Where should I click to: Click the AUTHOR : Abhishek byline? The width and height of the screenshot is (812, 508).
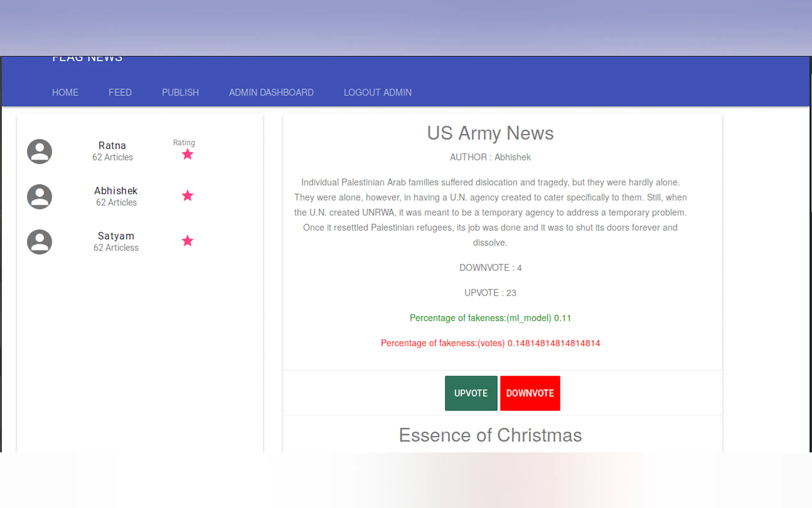[x=490, y=157]
